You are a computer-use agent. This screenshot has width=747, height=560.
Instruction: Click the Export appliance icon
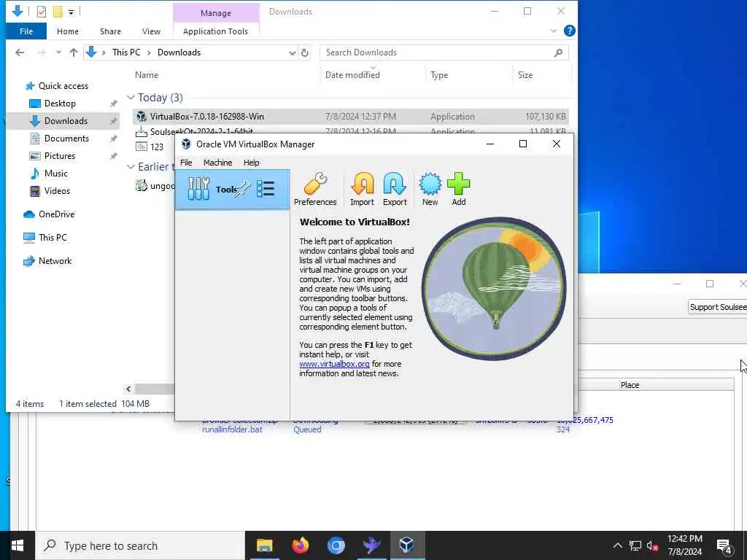[395, 189]
